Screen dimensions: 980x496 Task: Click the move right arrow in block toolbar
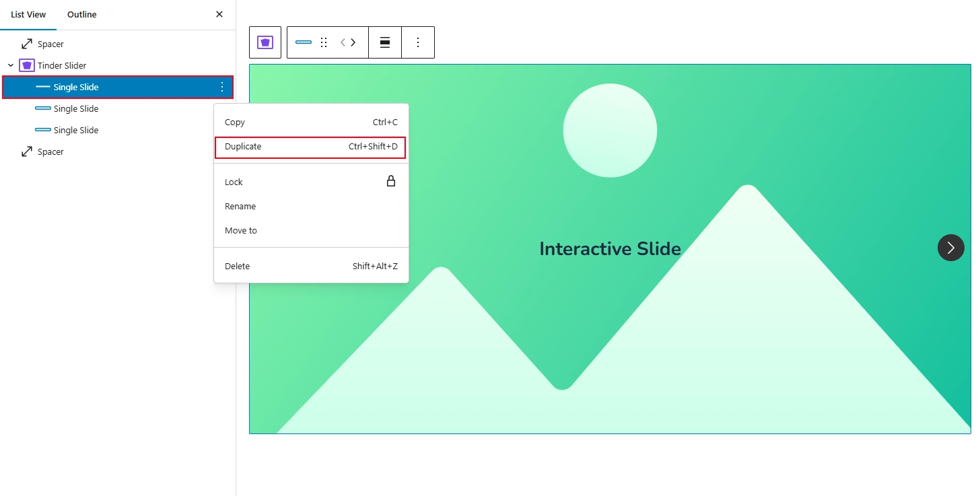point(353,42)
